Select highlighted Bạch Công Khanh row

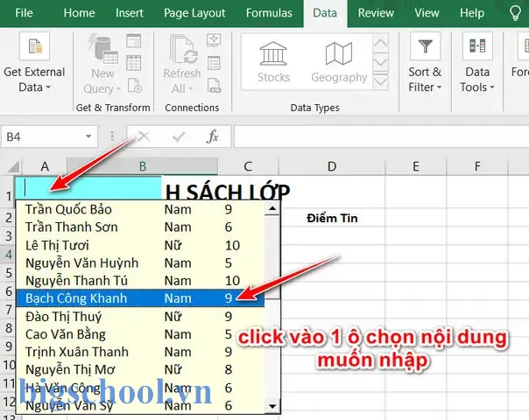pyautogui.click(x=140, y=298)
